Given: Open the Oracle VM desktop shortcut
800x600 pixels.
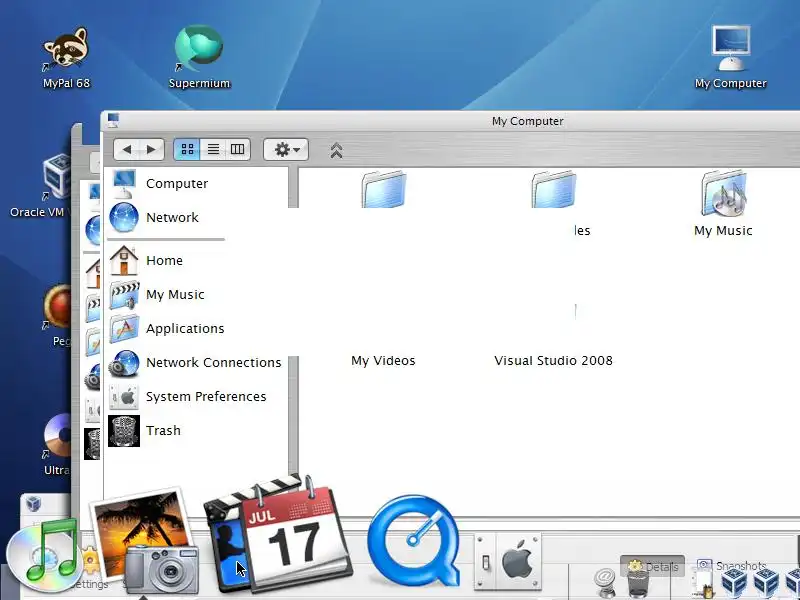Looking at the screenshot, I should tap(40, 186).
